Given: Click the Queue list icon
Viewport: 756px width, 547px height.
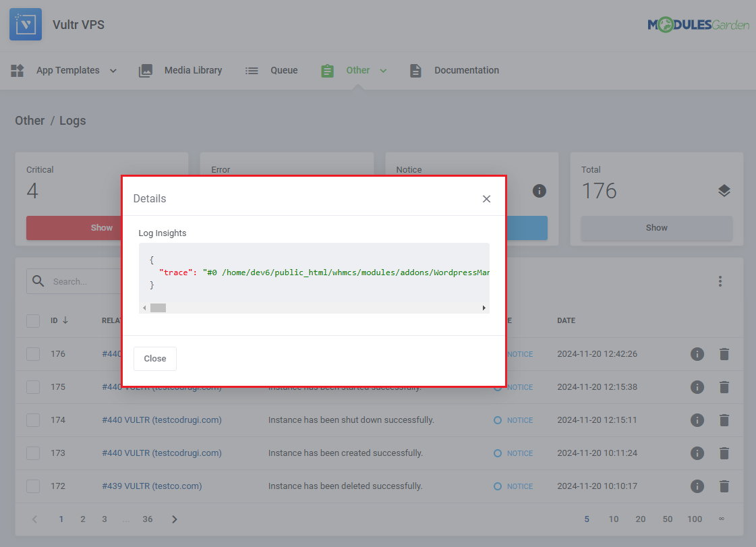Looking at the screenshot, I should (x=252, y=70).
